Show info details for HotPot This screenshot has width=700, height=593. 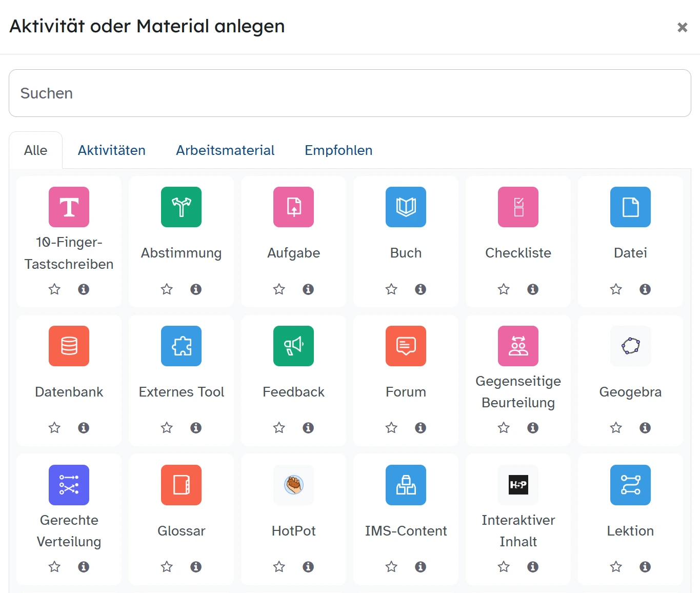[308, 567]
